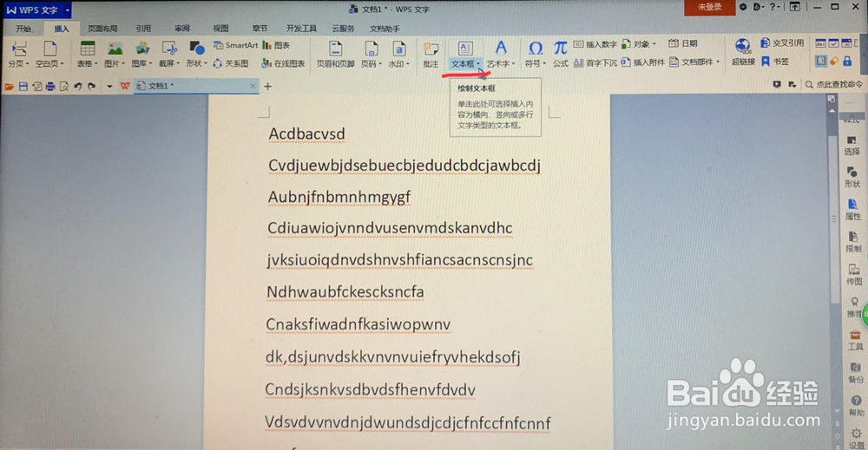The image size is (868, 450).
Task: Switch to the 开始 tab
Action: click(23, 29)
